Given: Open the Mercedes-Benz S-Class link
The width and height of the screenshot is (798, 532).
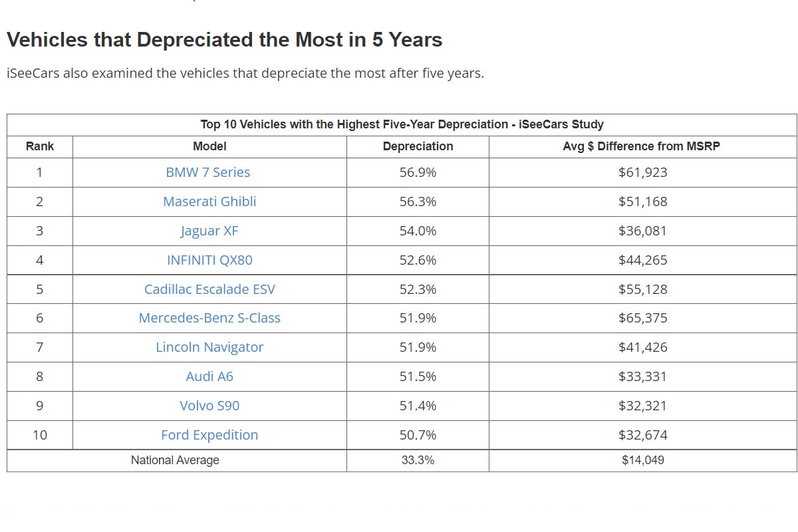Looking at the screenshot, I should [209, 318].
